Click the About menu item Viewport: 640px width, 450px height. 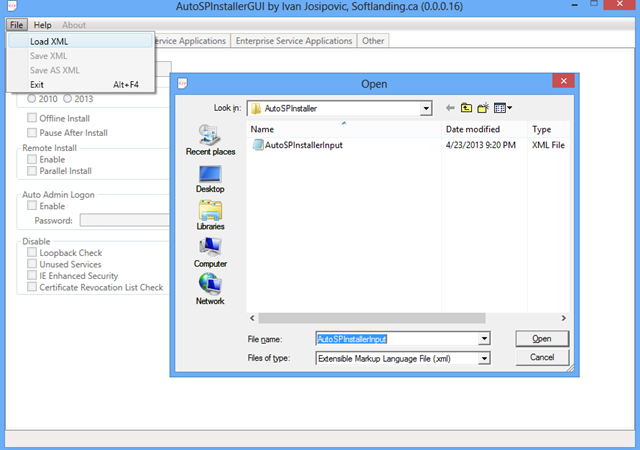74,25
